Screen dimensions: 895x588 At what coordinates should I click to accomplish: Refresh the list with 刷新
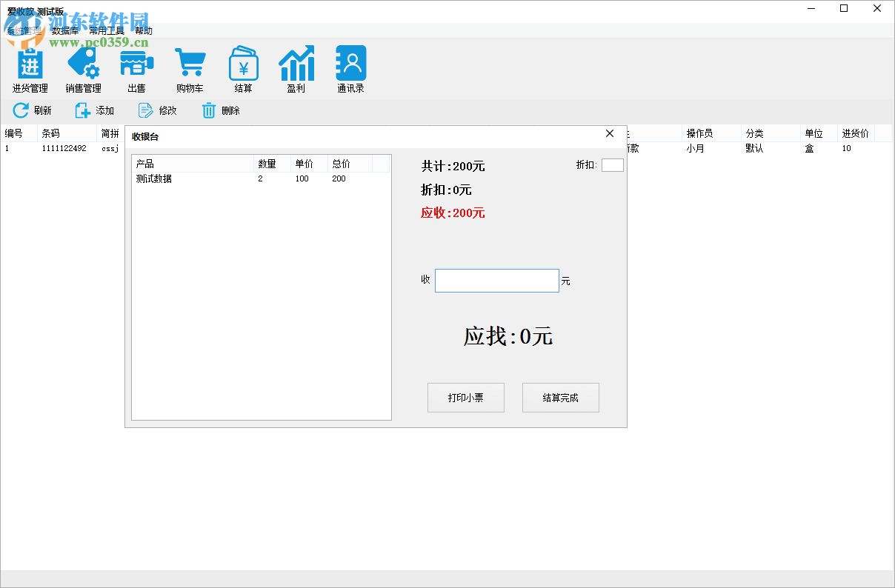click(x=30, y=110)
